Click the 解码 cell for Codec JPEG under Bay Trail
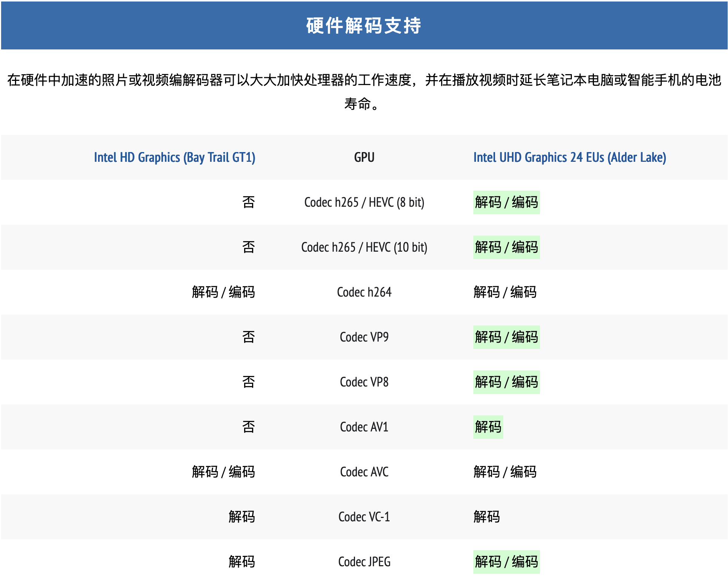Image resolution: width=728 pixels, height=579 pixels. coord(242,562)
